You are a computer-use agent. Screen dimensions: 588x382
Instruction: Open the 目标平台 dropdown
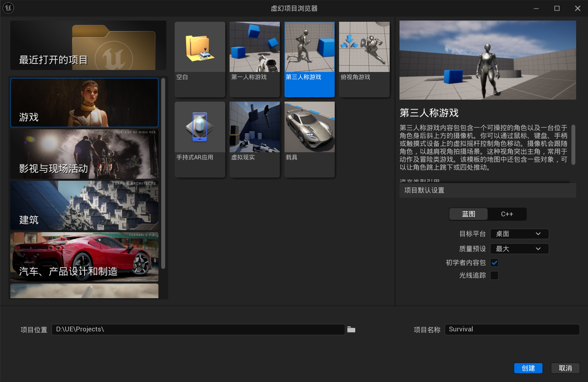point(519,234)
